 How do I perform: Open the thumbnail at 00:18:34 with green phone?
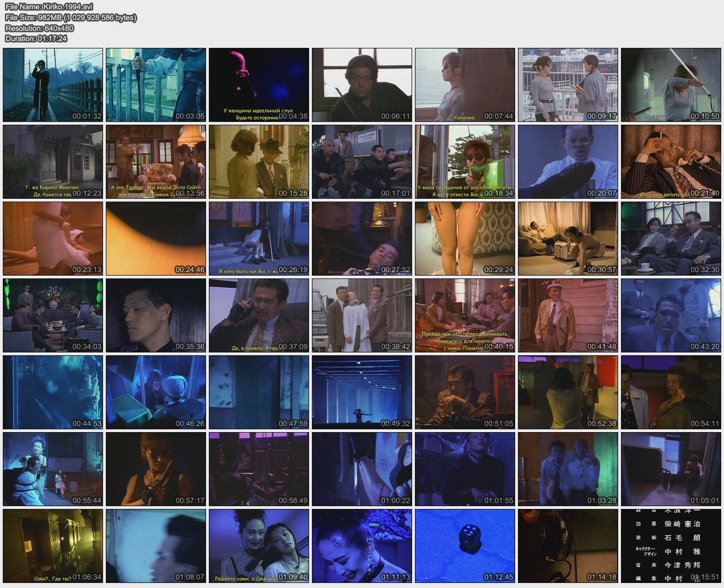click(x=464, y=161)
